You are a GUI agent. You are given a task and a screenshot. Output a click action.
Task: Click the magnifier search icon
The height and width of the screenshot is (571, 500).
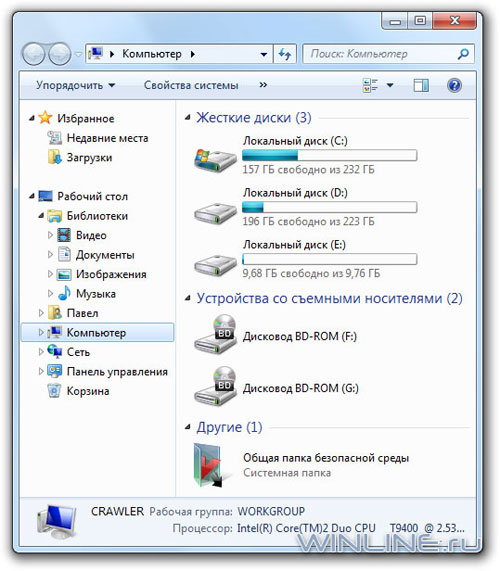(463, 54)
